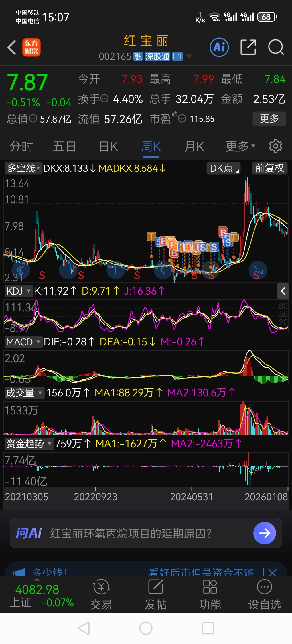Open 多空线 indicator dropdown
This screenshot has width=292, height=644.
coord(23,168)
